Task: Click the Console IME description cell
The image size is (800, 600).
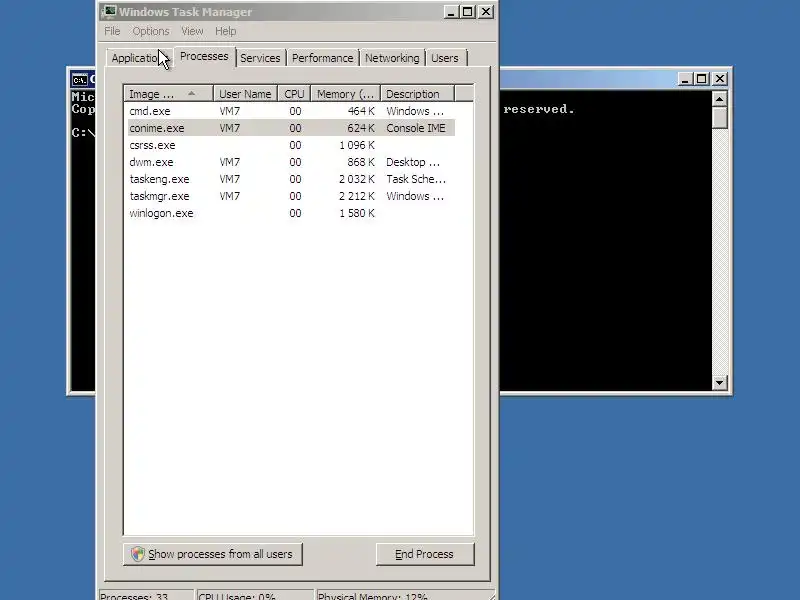Action: click(416, 128)
